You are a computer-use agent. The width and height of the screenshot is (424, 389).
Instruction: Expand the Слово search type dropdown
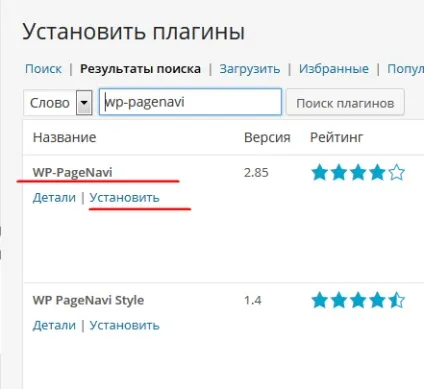[58, 103]
